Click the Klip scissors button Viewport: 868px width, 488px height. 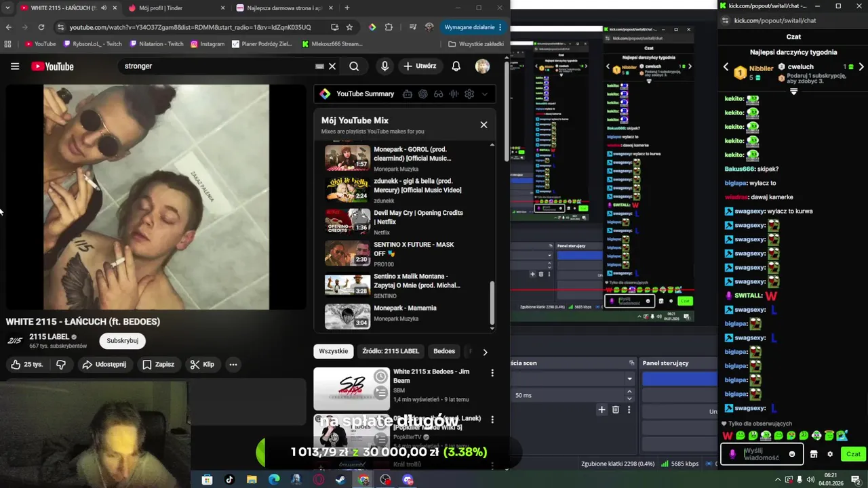202,365
